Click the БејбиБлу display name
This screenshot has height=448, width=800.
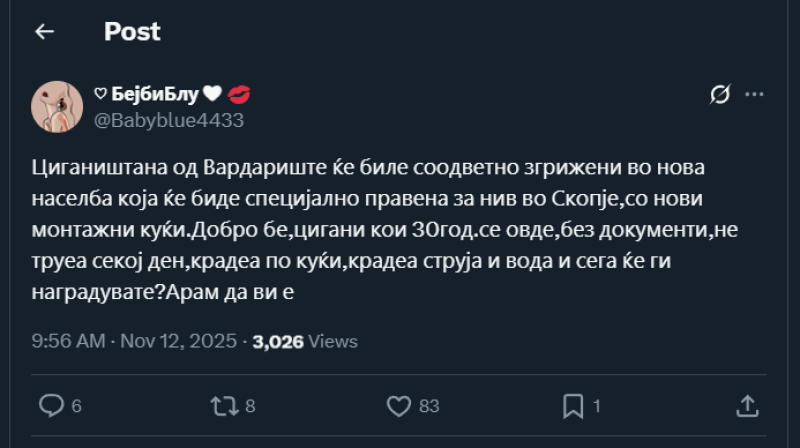pyautogui.click(x=153, y=95)
